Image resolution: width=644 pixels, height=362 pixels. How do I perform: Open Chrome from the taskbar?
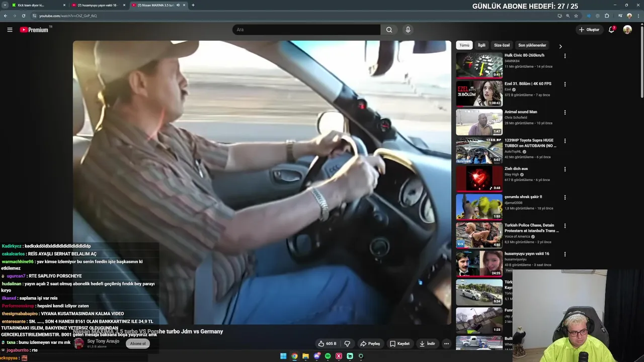(x=294, y=356)
